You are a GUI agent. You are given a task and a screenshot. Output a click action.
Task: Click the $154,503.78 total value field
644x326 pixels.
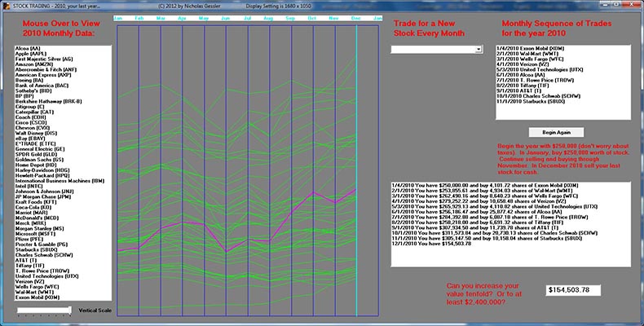tap(573, 290)
